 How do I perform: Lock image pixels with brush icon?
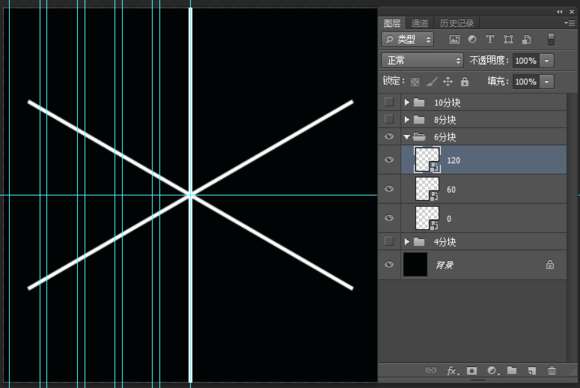pyautogui.click(x=431, y=81)
